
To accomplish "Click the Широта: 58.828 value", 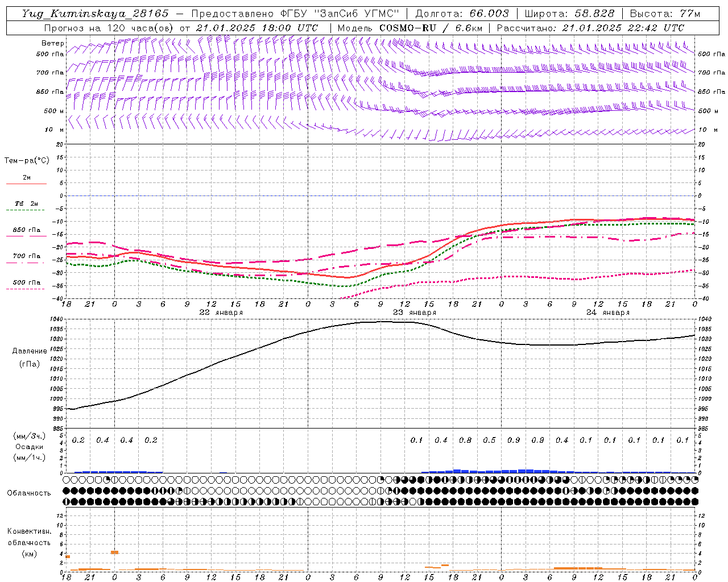I will (x=569, y=14).
